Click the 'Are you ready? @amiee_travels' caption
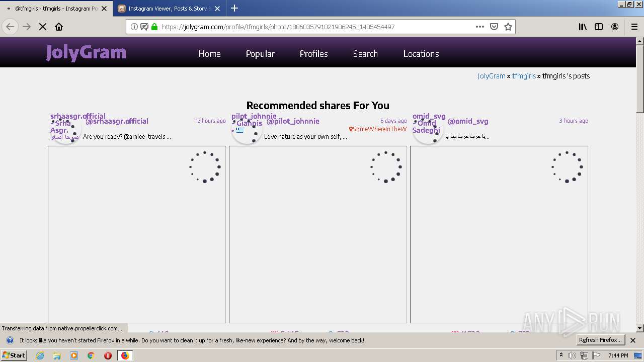This screenshot has width=644, height=362. click(x=127, y=137)
